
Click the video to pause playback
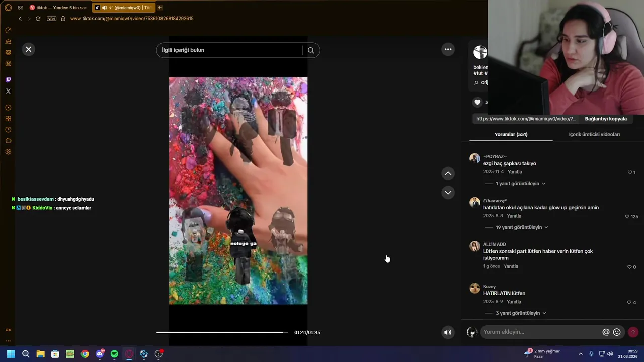[x=238, y=191]
